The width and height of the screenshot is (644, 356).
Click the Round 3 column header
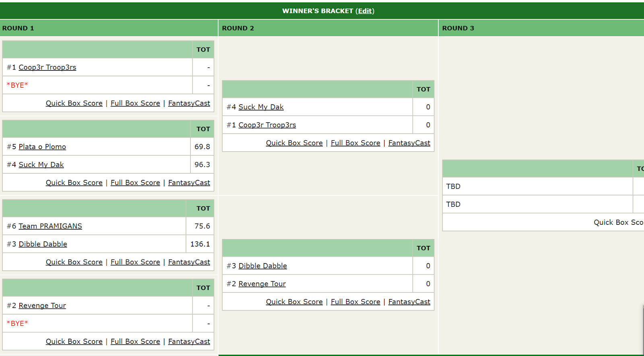click(x=458, y=28)
